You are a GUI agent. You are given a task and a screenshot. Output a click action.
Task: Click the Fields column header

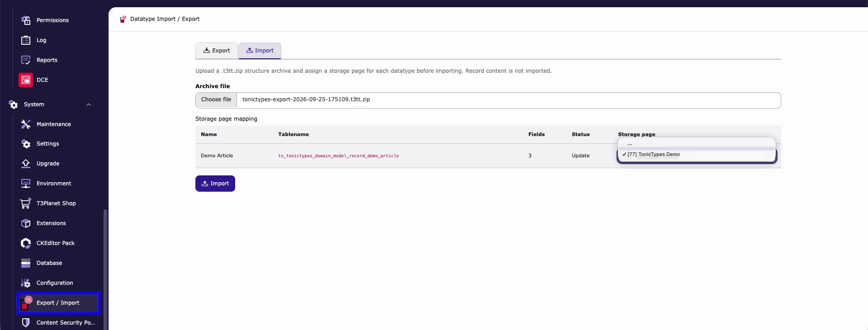pos(536,134)
